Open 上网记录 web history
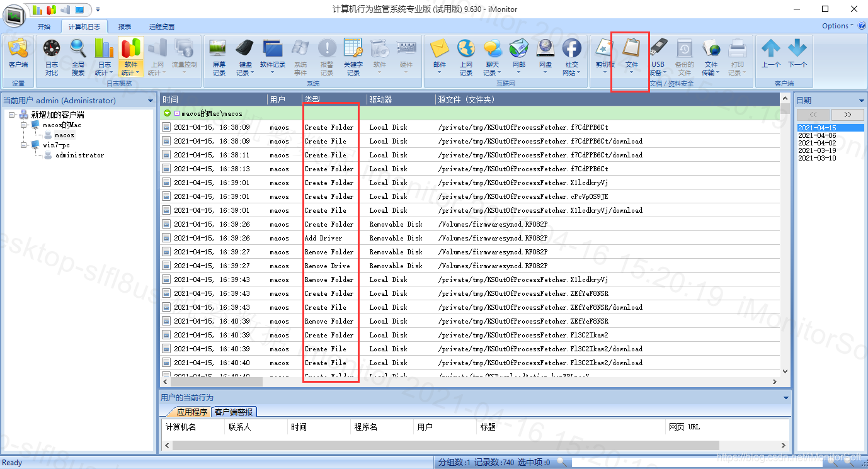 466,57
